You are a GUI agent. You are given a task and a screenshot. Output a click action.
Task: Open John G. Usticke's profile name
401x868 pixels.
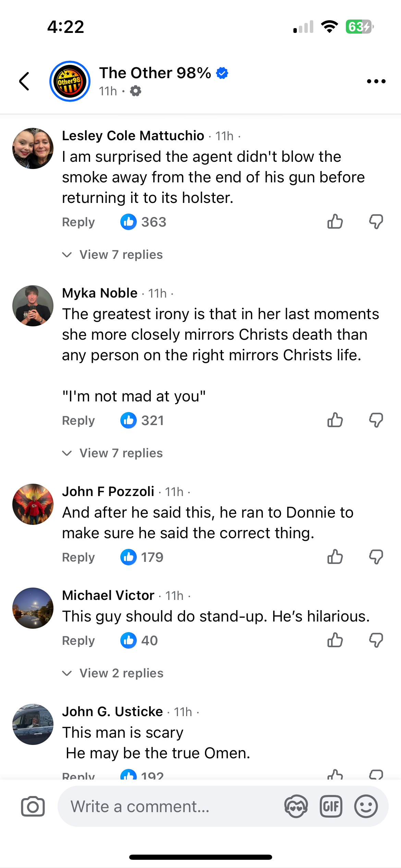click(x=112, y=712)
